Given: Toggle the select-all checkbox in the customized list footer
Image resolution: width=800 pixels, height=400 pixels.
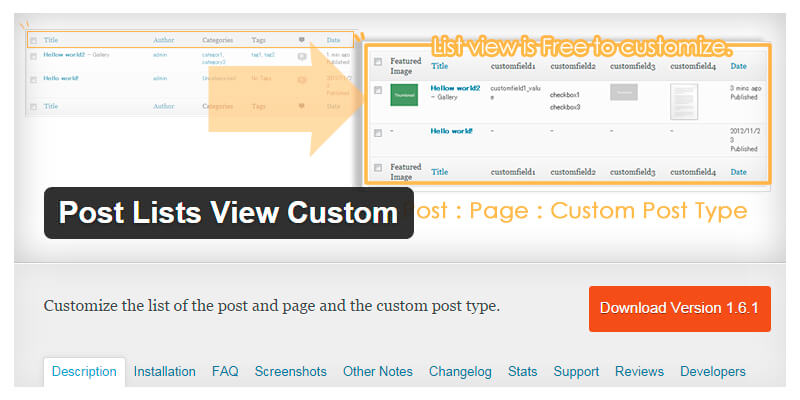Looking at the screenshot, I should pyautogui.click(x=378, y=167).
